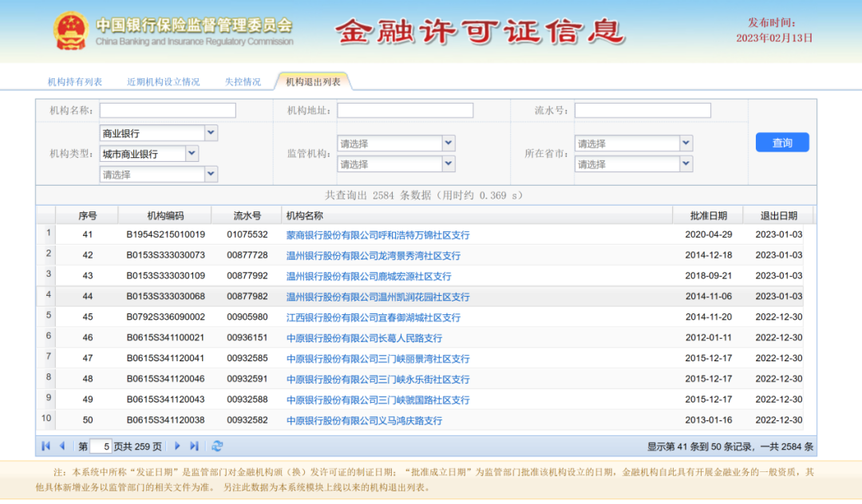
Task: Jump to the first page using the first-page icon
Action: [x=45, y=445]
